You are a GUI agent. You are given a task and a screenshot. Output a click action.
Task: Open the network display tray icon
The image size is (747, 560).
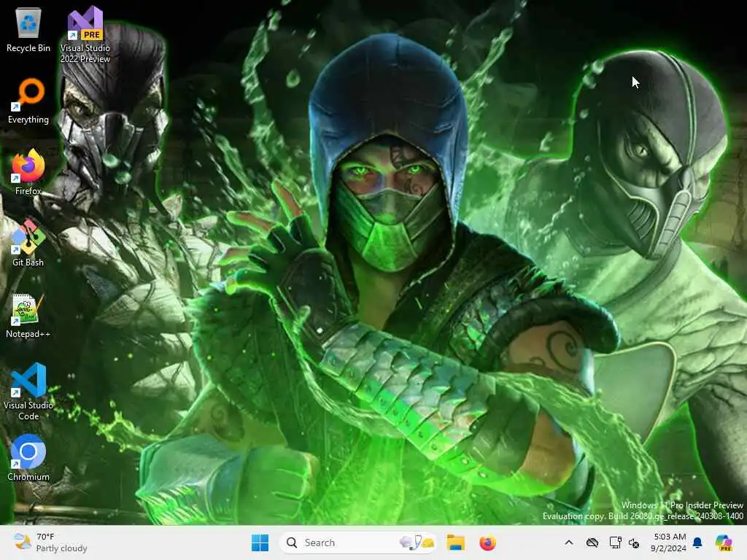(x=615, y=542)
